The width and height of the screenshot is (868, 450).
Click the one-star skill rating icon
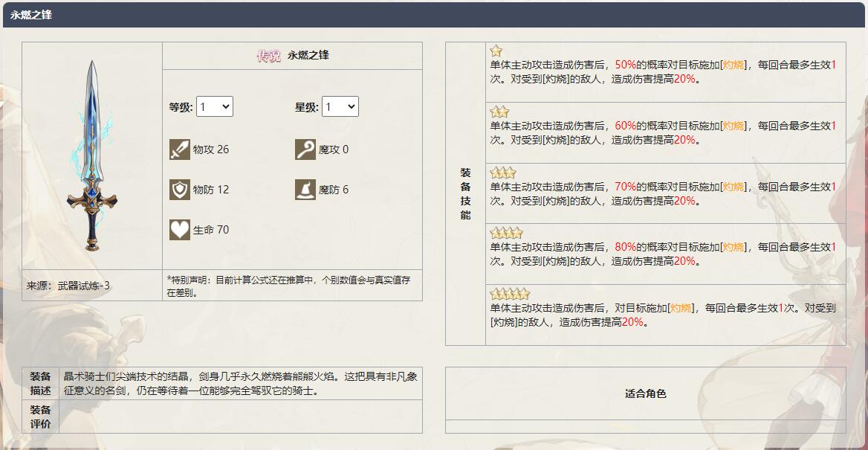click(496, 51)
